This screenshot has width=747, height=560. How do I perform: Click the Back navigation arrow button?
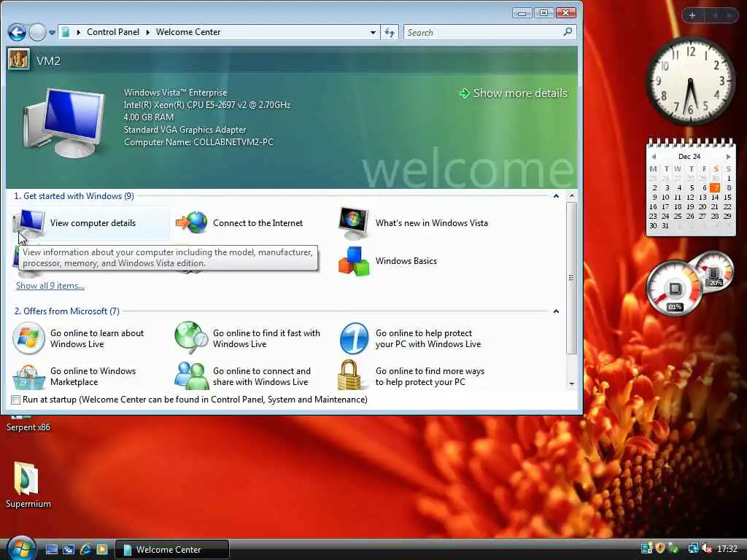coord(17,32)
